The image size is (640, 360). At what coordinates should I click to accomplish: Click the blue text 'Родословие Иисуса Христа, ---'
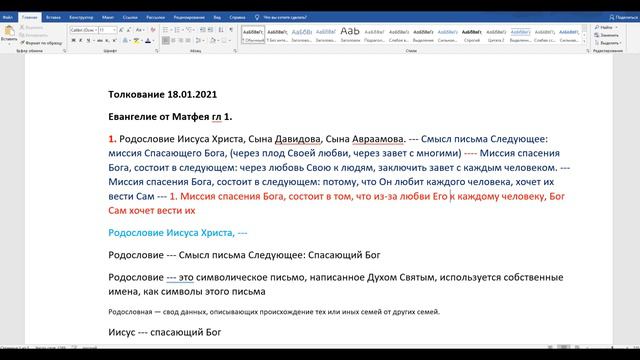178,233
